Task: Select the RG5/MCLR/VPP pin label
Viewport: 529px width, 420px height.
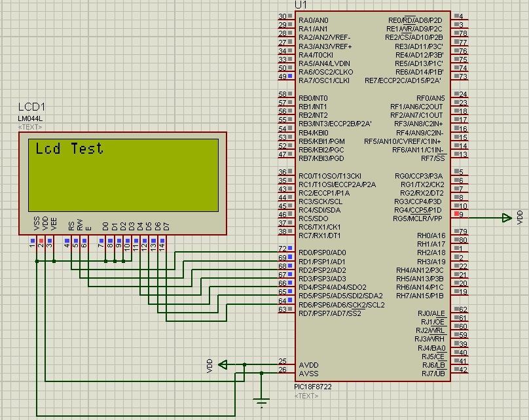Action: click(417, 219)
